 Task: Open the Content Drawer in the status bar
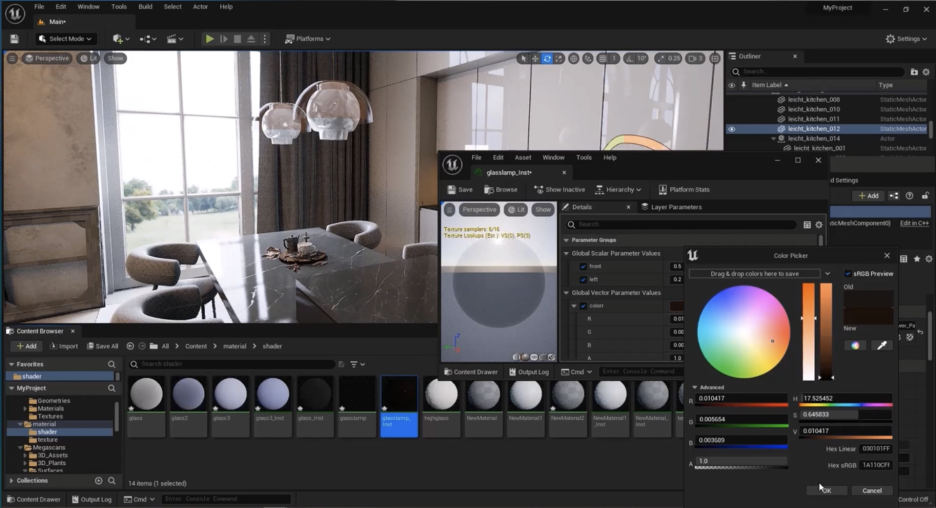[33, 500]
